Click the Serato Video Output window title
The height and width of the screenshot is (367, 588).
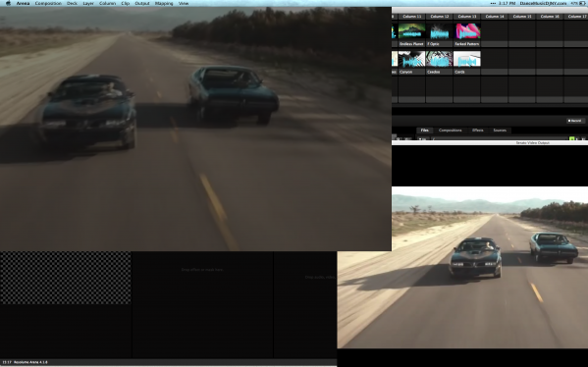tap(532, 143)
